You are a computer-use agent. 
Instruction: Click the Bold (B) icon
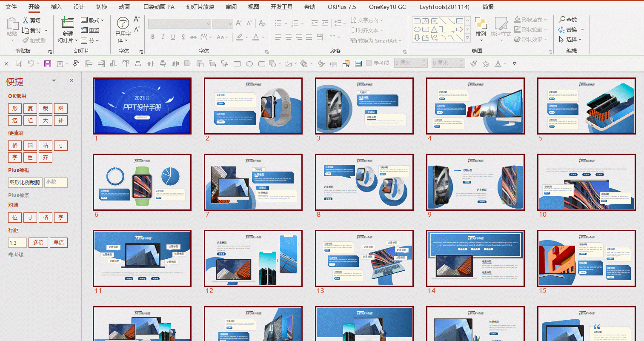153,37
